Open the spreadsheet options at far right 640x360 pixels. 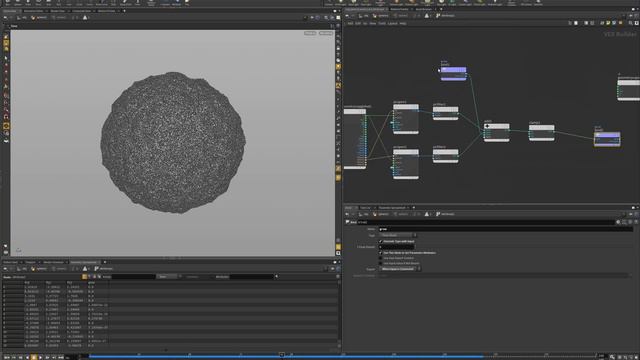[338, 277]
